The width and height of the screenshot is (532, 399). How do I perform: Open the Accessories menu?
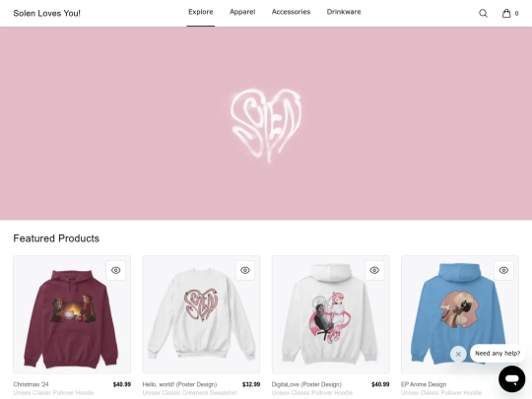[x=291, y=12]
